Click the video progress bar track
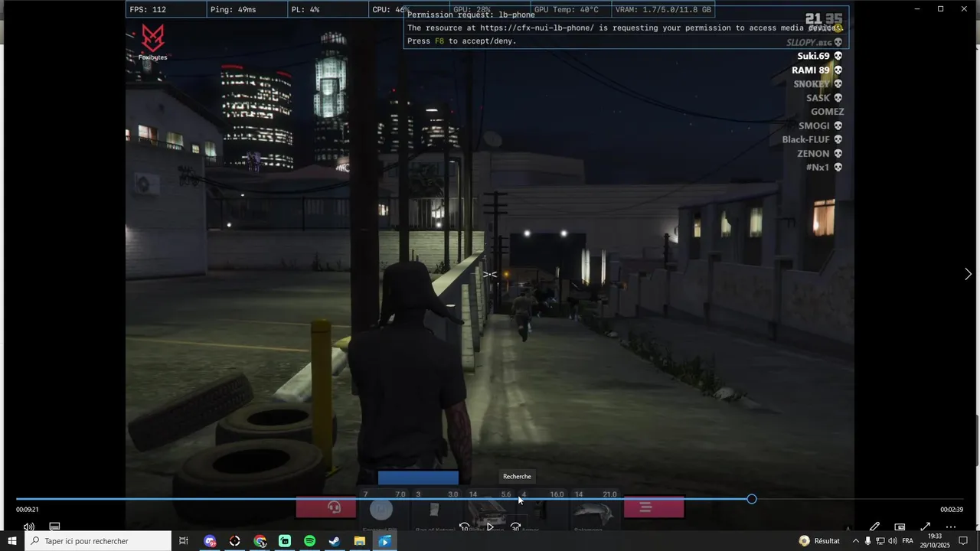Screen dimensions: 980x551 click(x=490, y=499)
